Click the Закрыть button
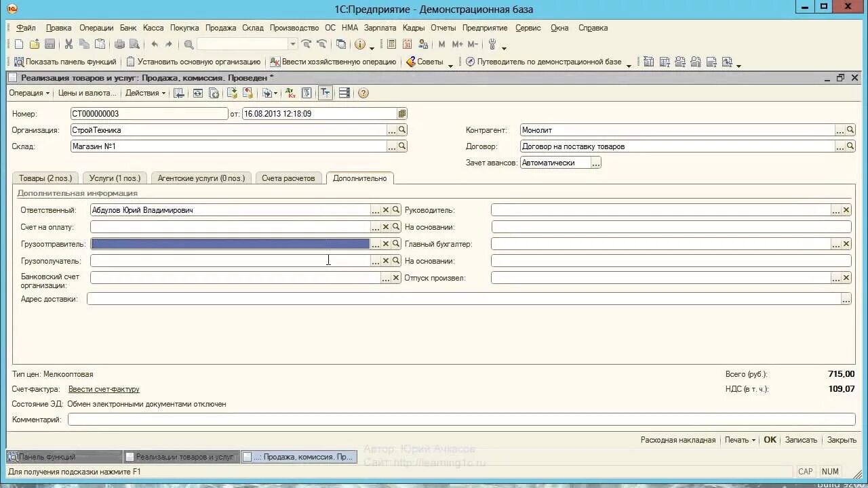Screen dimensions: 868x488 pos(842,440)
